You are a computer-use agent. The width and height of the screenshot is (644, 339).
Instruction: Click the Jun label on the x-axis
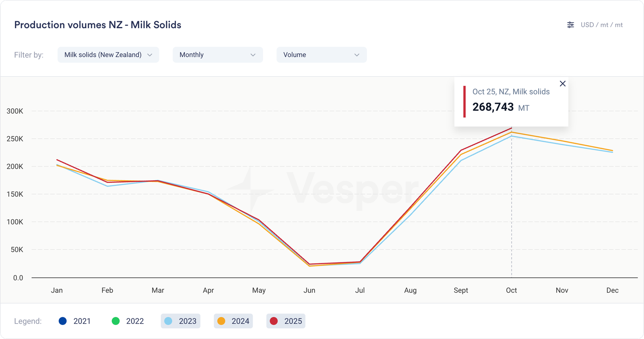click(309, 290)
